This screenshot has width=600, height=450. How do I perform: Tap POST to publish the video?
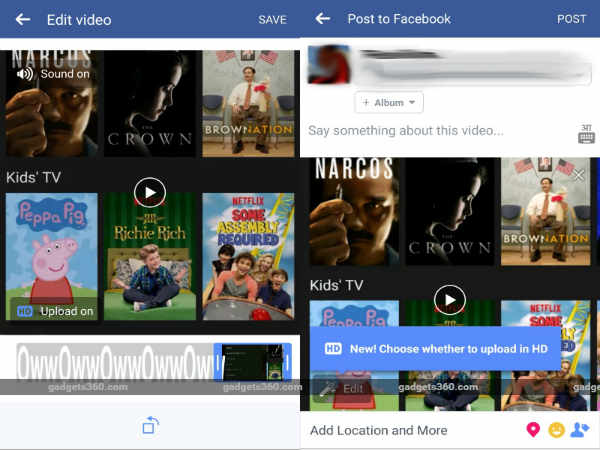coord(571,19)
